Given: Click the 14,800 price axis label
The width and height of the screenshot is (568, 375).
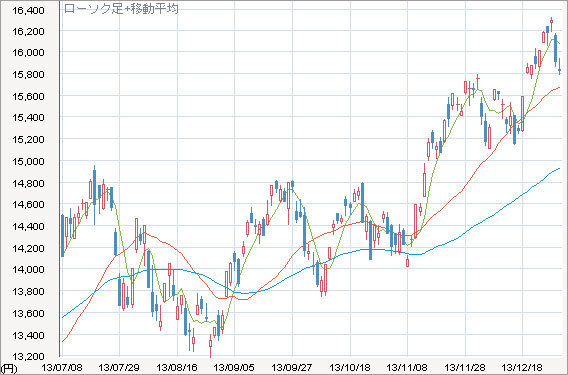Looking at the screenshot, I should click(x=28, y=183).
